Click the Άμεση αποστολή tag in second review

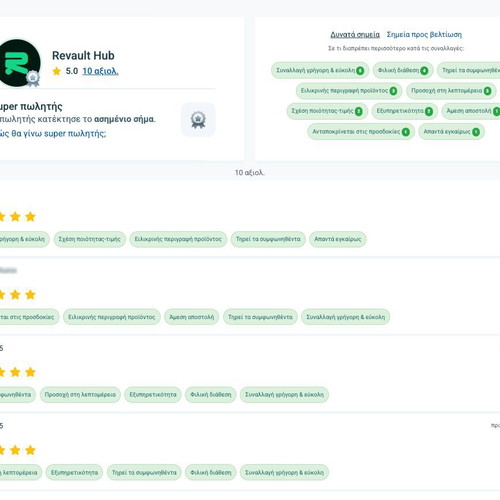coord(191,317)
